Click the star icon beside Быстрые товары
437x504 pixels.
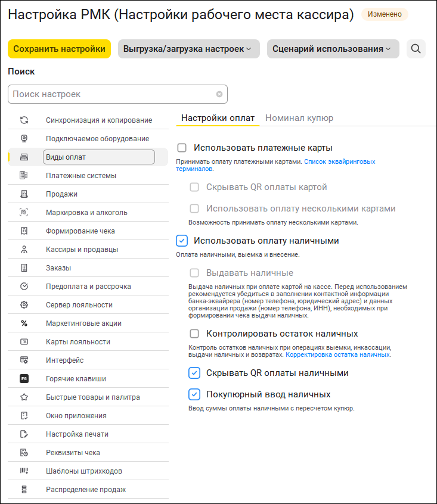[24, 397]
